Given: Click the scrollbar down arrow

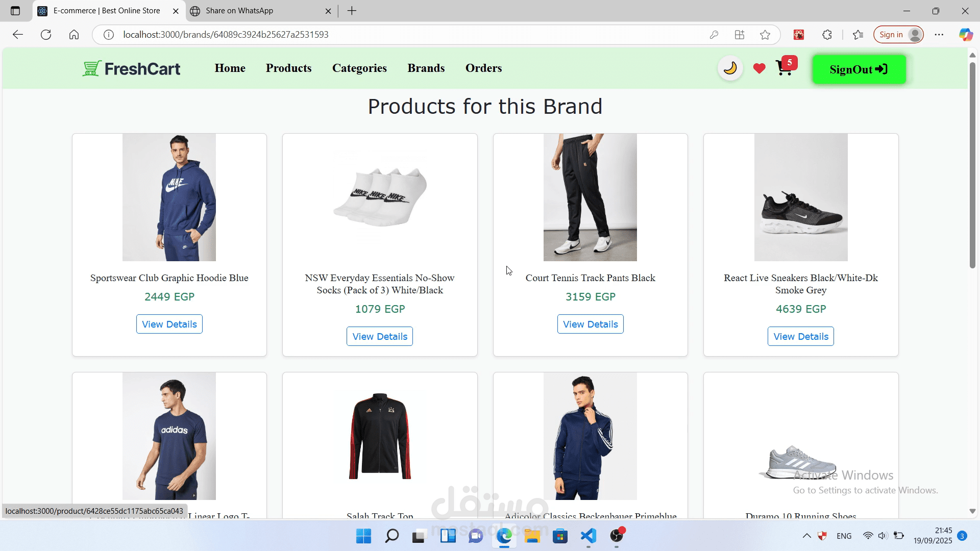Looking at the screenshot, I should pyautogui.click(x=972, y=511).
